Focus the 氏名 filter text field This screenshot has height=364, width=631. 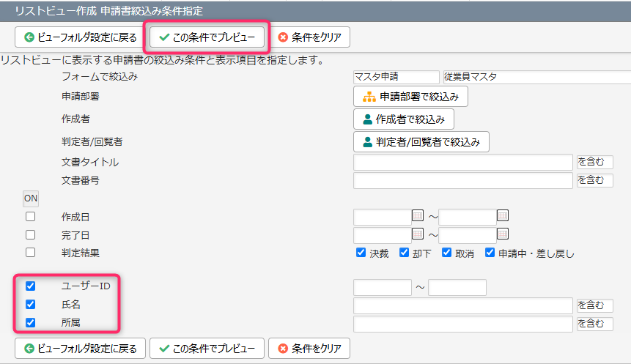pos(462,305)
